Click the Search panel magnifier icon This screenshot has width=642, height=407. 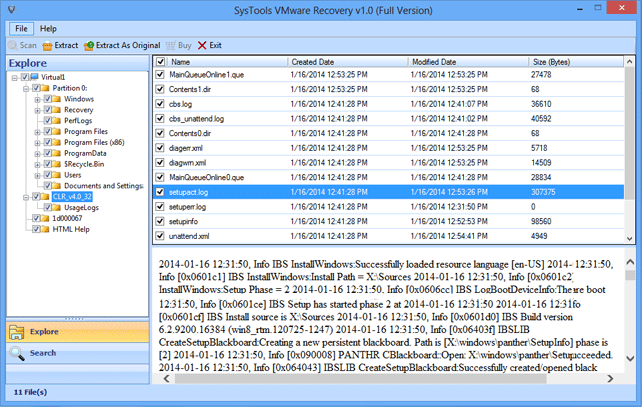click(17, 353)
